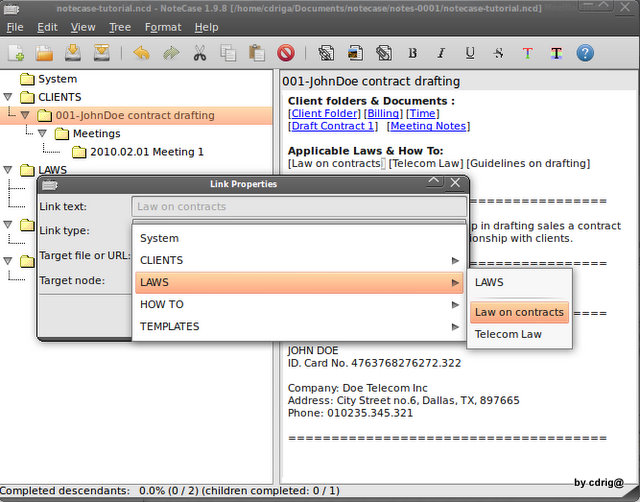
Task: Click the blue Help icon
Action: coord(585,53)
